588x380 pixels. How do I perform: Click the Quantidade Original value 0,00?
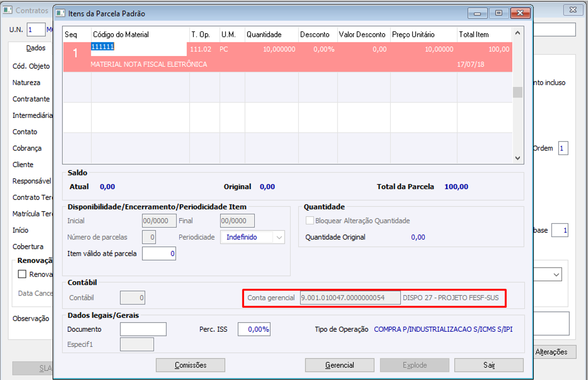(418, 238)
